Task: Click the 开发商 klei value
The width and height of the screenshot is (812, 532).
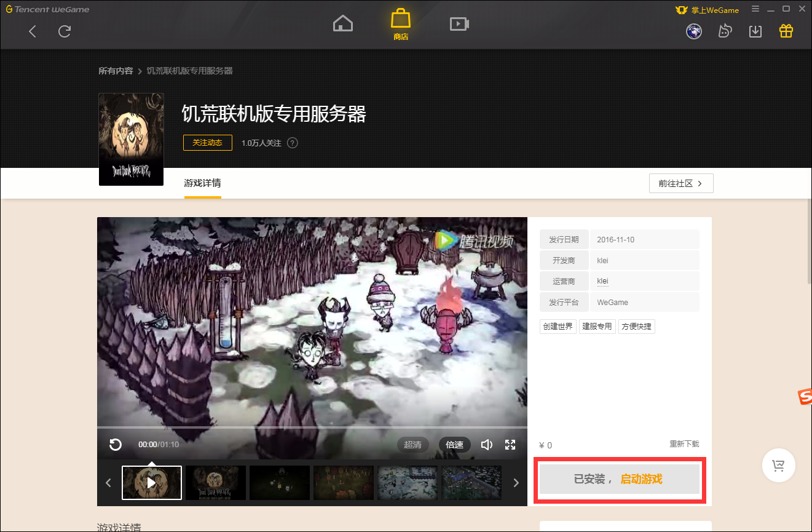Action: [602, 260]
